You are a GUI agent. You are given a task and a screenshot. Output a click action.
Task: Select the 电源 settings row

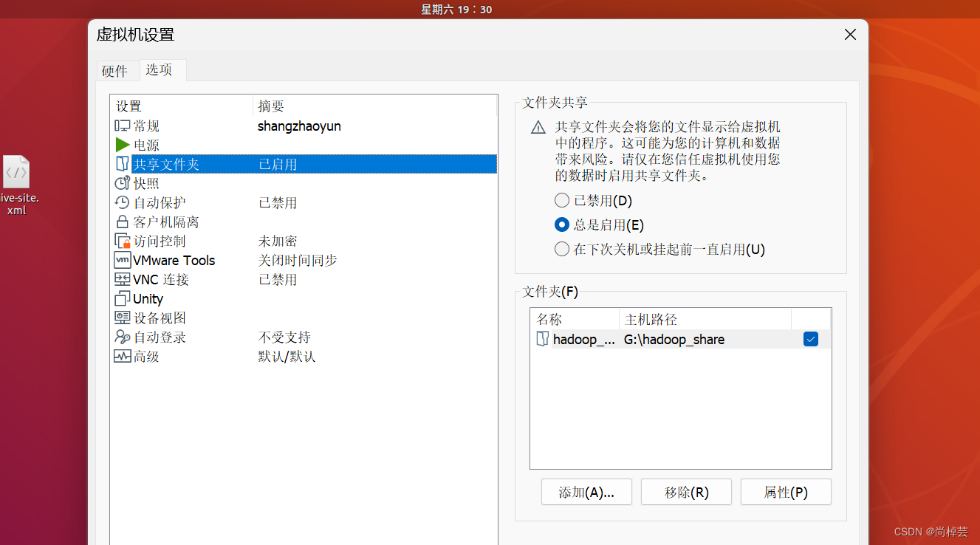(x=304, y=145)
